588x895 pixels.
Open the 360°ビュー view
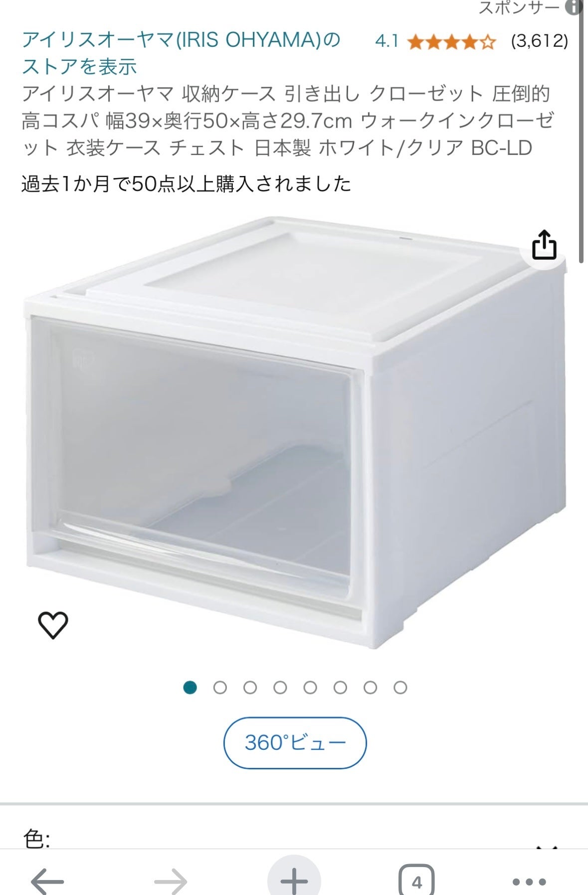click(x=295, y=742)
